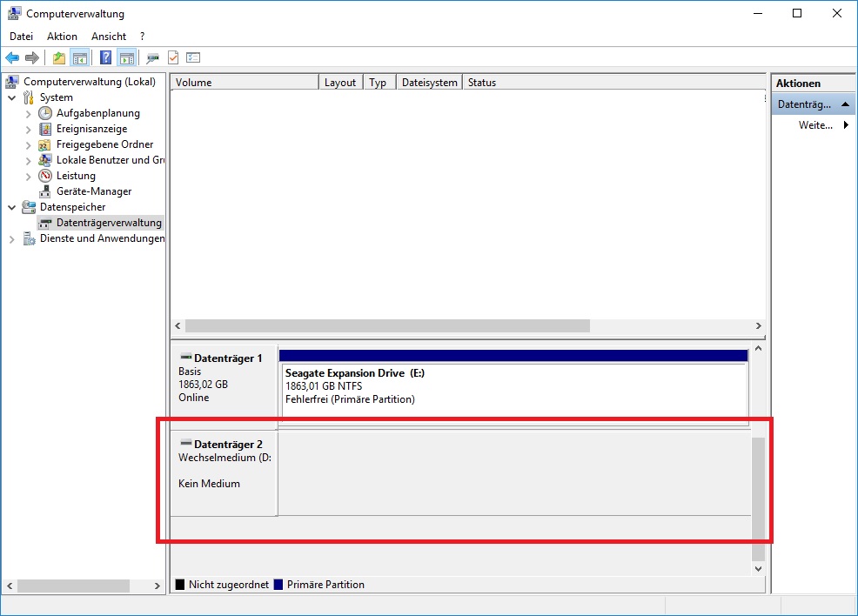This screenshot has width=858, height=616.
Task: Open the Ansicht menu
Action: 109,36
